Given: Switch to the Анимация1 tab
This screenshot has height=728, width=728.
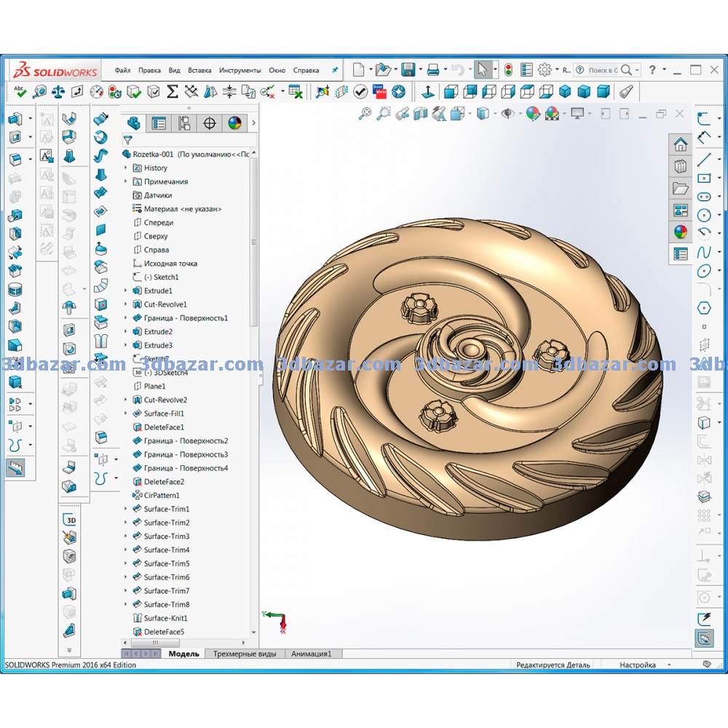Looking at the screenshot, I should [x=311, y=654].
